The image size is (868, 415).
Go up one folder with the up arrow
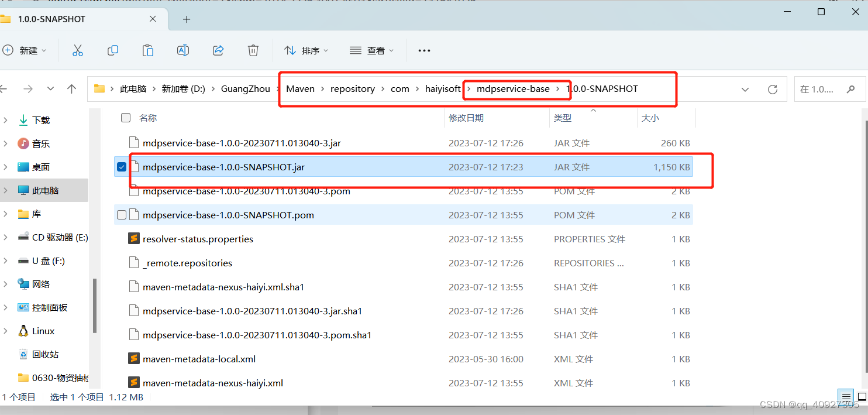[72, 89]
